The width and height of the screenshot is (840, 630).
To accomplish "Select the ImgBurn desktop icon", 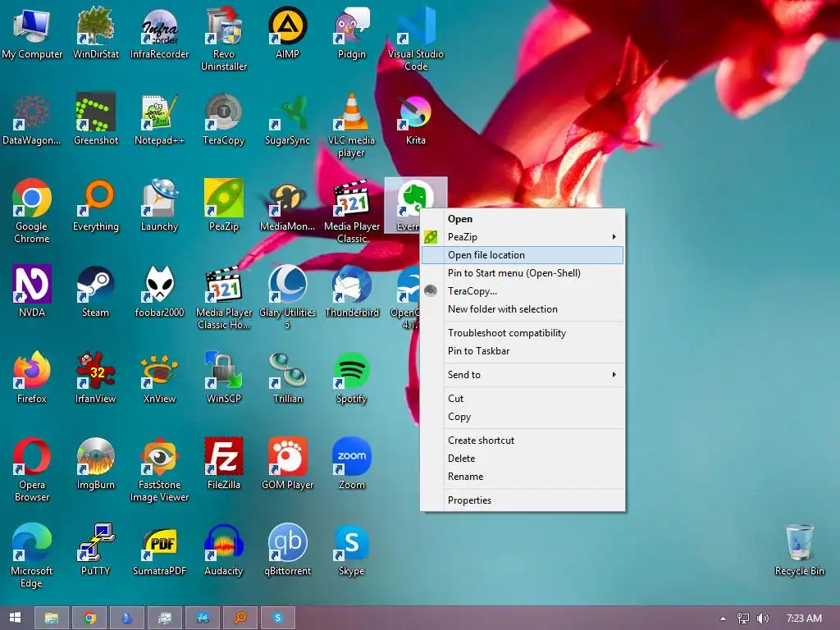I will 95,463.
